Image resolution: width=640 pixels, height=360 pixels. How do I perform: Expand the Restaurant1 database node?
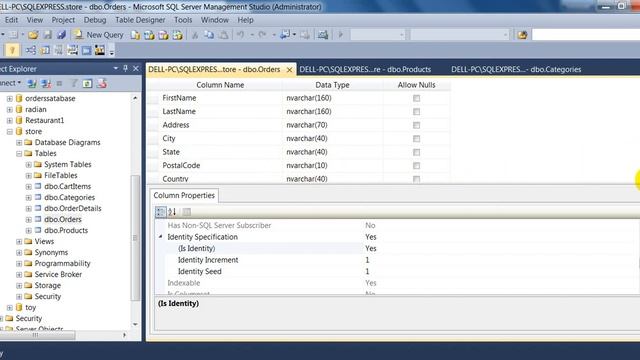click(x=9, y=120)
